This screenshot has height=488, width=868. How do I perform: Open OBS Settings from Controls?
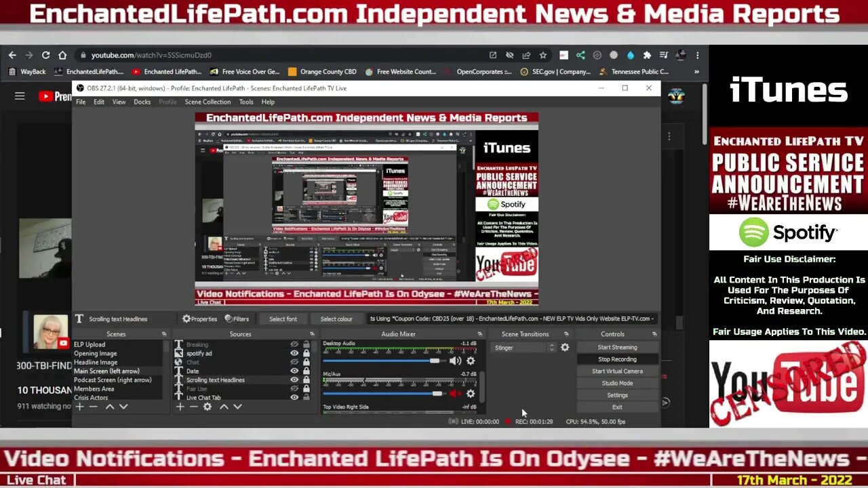pos(617,395)
